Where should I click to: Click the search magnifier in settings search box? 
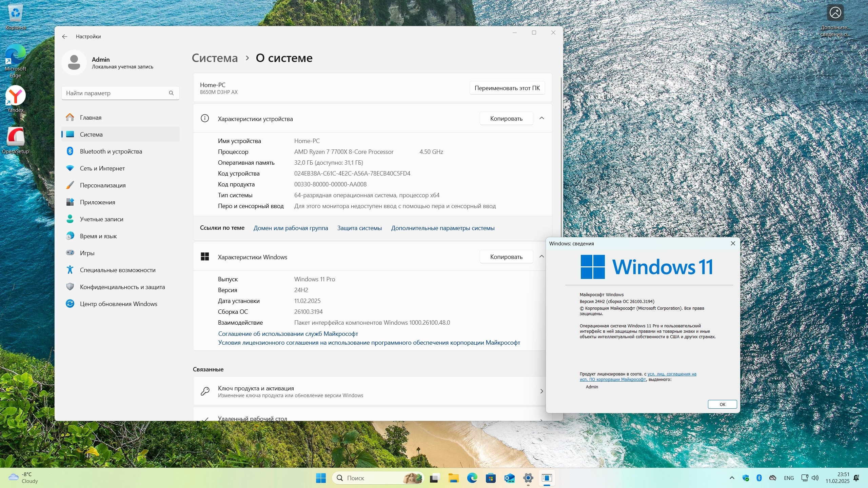click(x=171, y=93)
